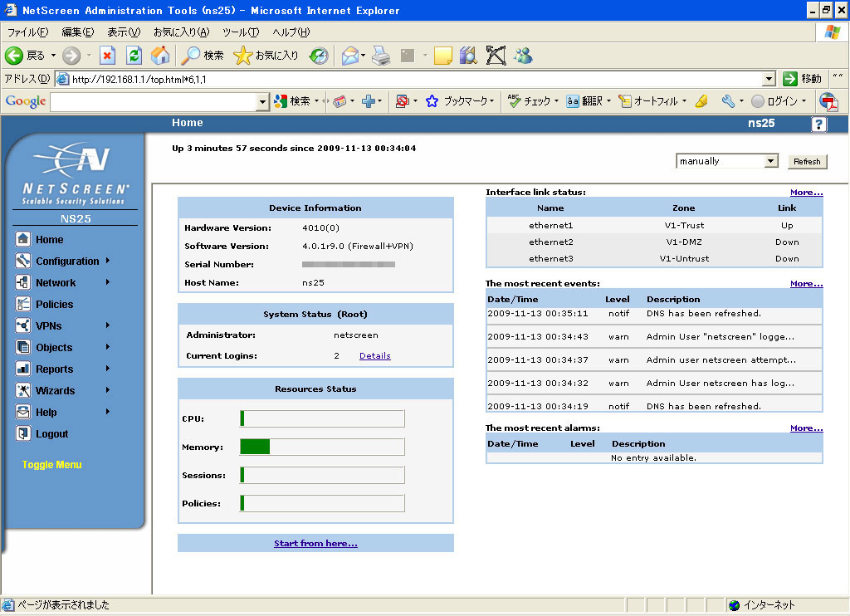
Task: Click the ethernet1 interface name
Action: click(551, 225)
